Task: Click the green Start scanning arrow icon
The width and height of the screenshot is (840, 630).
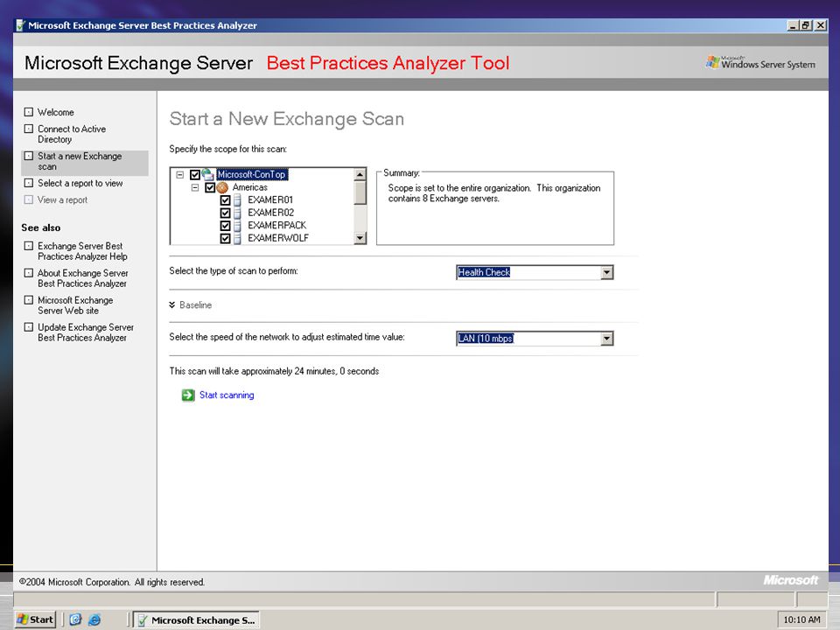Action: click(188, 395)
